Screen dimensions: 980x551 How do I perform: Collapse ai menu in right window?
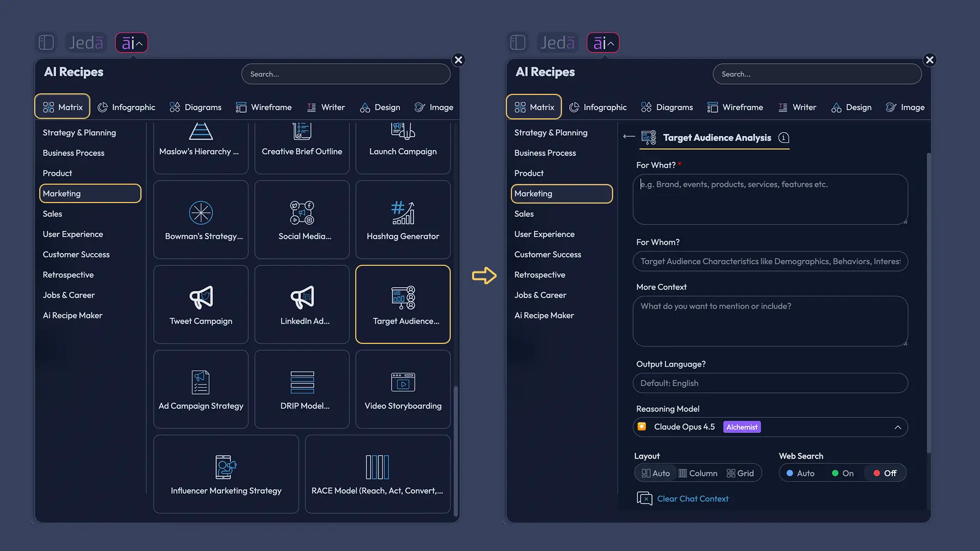[603, 43]
